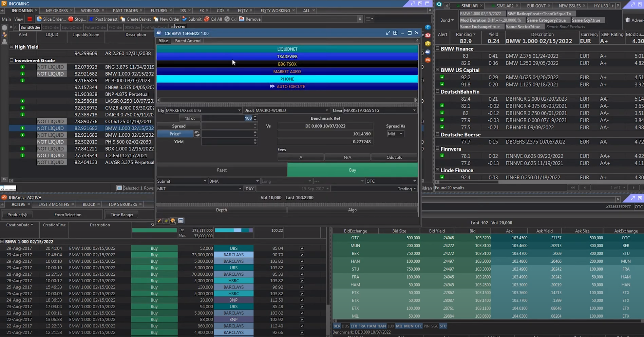Click the add tab plus icon in Incoming panel

point(2,11)
